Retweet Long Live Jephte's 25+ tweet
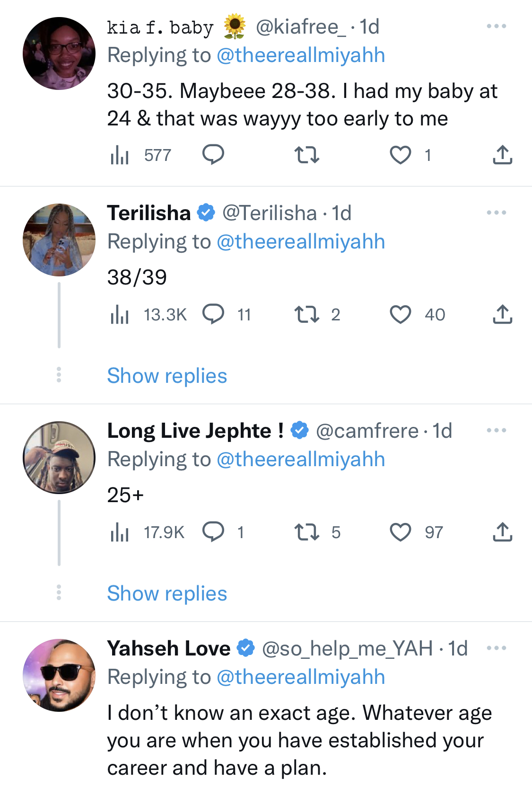 tap(307, 532)
